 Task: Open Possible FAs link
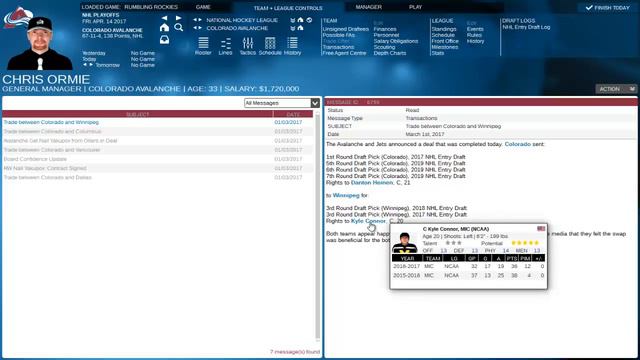(x=338, y=35)
